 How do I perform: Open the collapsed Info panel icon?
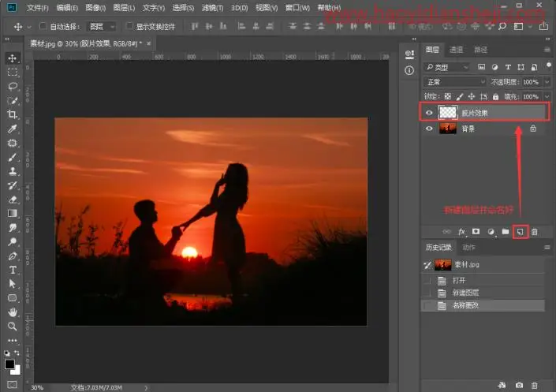point(409,71)
